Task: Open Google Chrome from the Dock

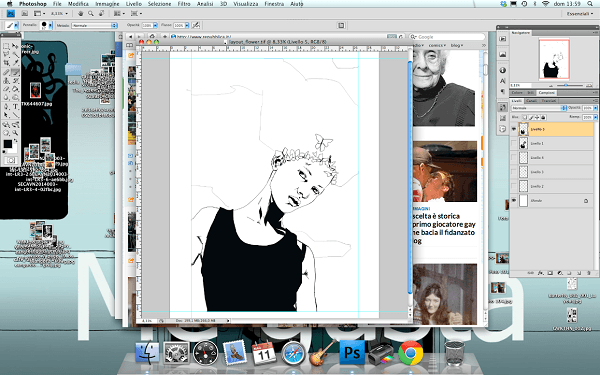Action: [411, 352]
